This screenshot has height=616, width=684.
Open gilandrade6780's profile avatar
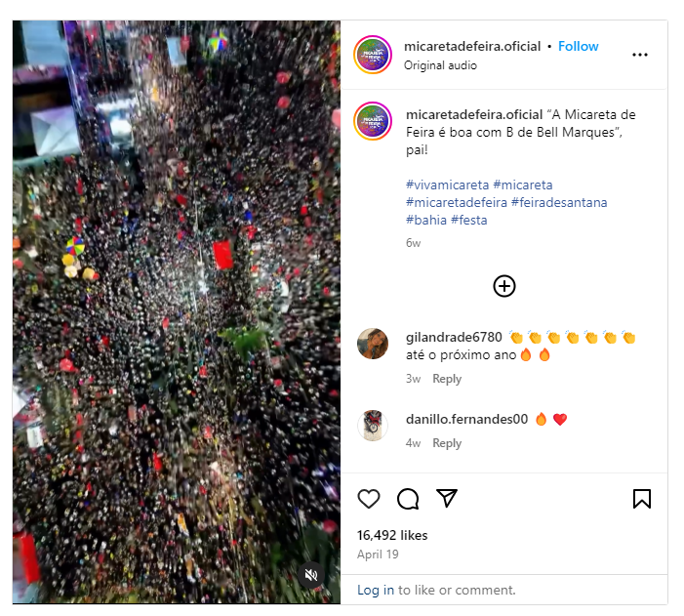pos(373,344)
